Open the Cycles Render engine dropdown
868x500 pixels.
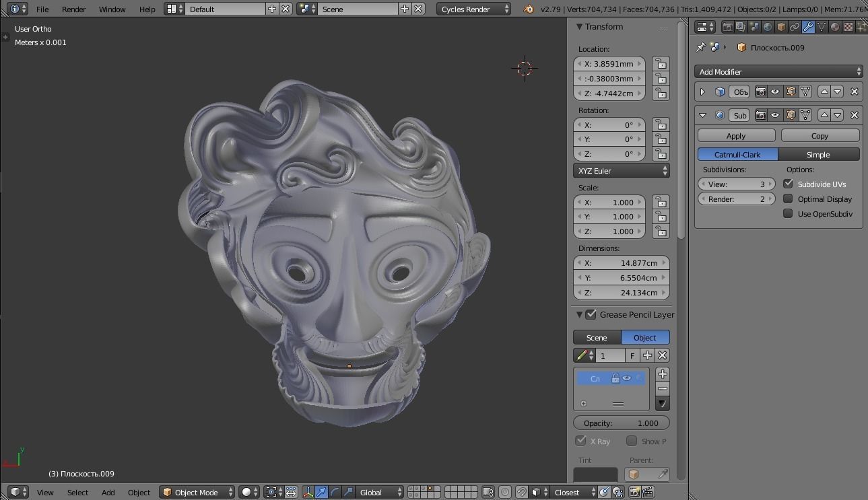(x=474, y=9)
